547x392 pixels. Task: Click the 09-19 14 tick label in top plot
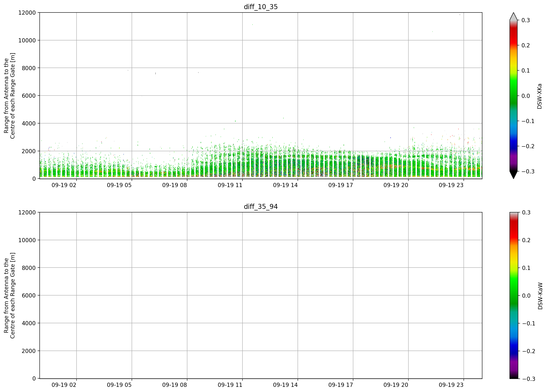[x=285, y=185]
